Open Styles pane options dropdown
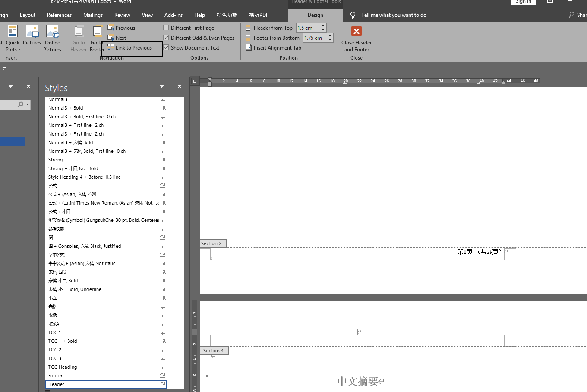Viewport: 587px width, 392px height. [162, 86]
